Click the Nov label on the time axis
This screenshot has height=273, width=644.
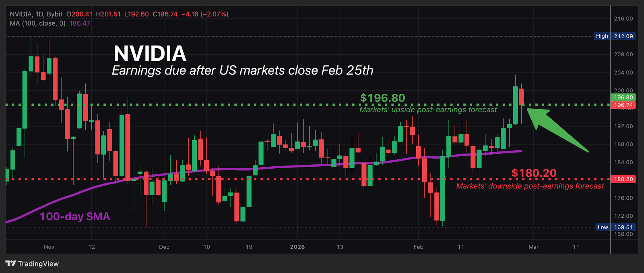[49, 247]
